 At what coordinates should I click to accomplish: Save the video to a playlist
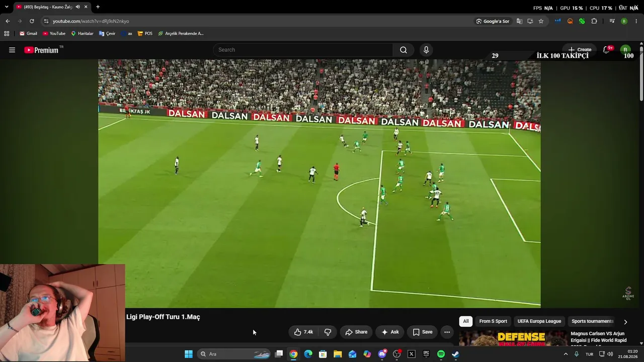(x=423, y=332)
